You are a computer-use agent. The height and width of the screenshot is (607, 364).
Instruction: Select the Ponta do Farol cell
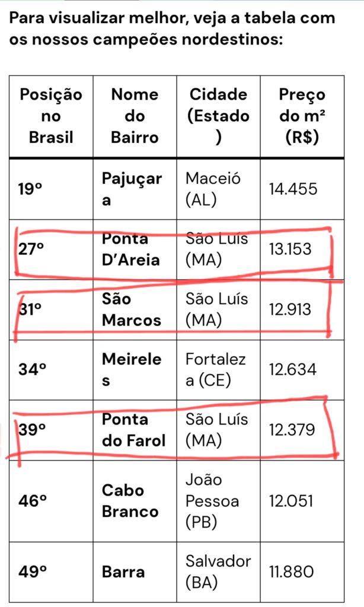coord(133,430)
